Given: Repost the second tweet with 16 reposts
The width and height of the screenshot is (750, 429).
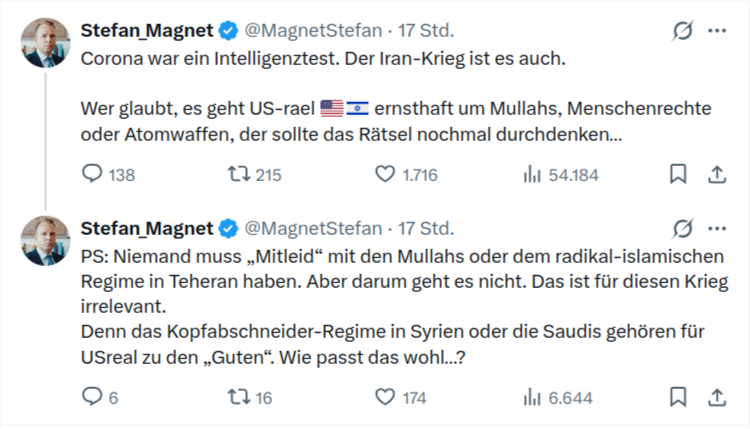Looking at the screenshot, I should coord(238,397).
